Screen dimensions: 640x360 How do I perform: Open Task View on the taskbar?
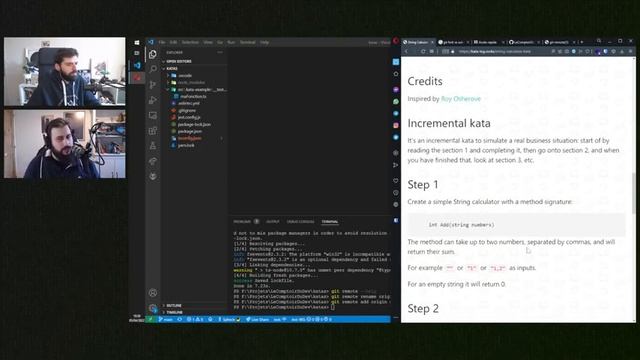[137, 53]
